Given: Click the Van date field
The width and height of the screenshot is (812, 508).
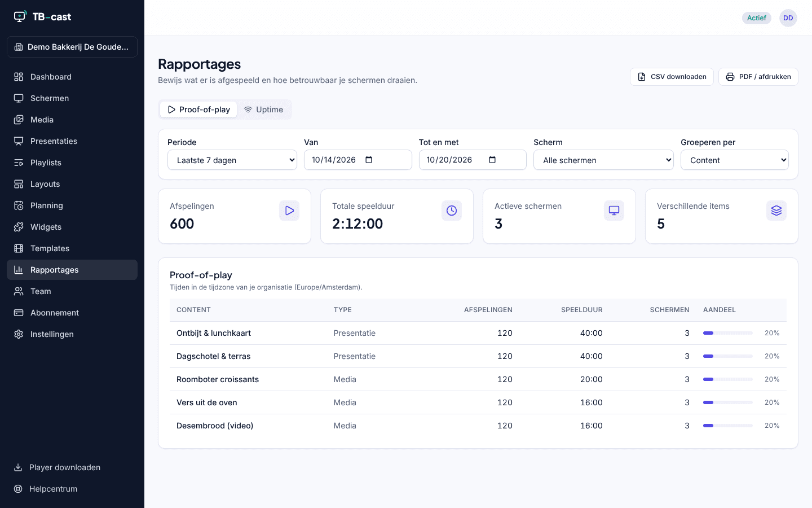Looking at the screenshot, I should pos(358,160).
